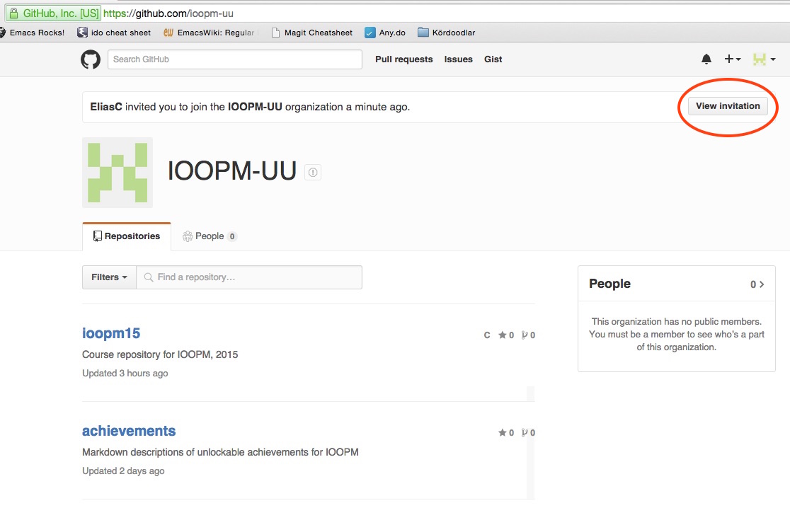Click the View invitation button

click(728, 106)
